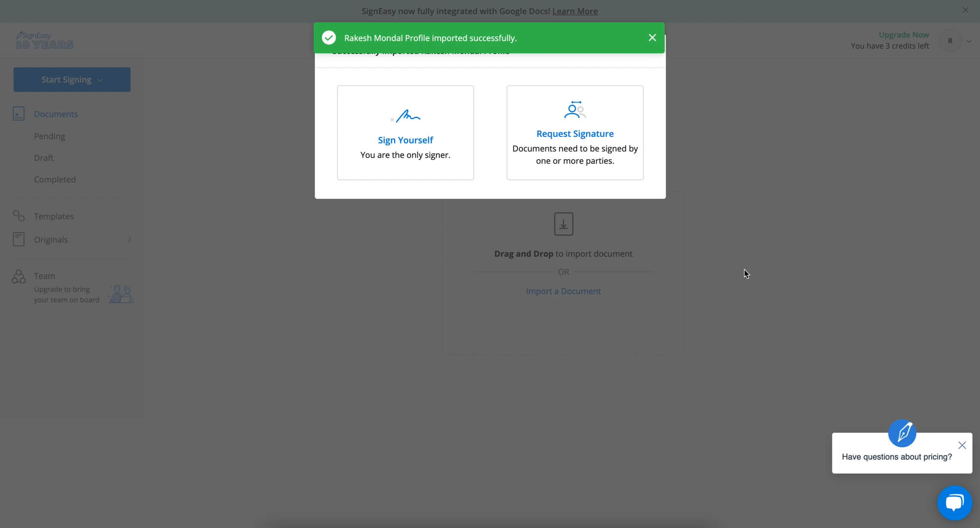
Task: Click the Request Signature people icon
Action: 574,110
